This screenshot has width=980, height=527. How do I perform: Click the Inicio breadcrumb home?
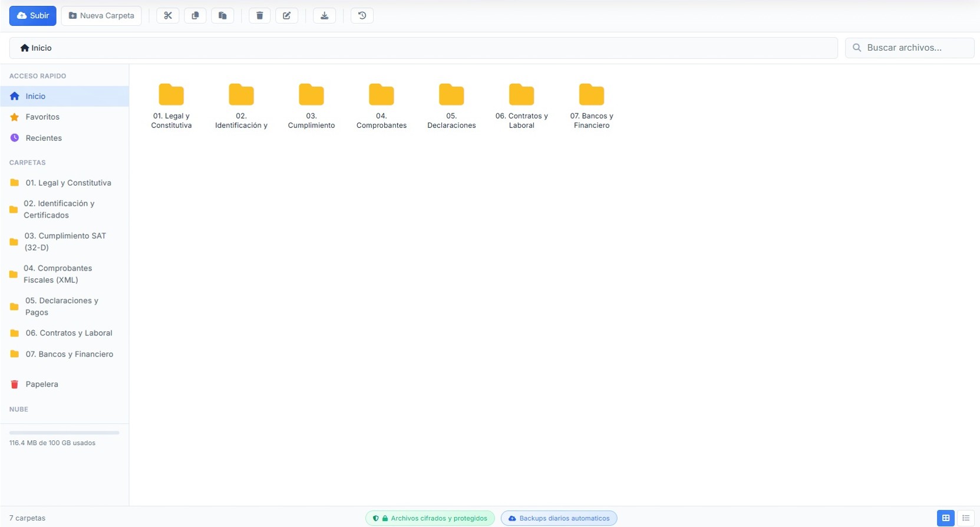(36, 48)
